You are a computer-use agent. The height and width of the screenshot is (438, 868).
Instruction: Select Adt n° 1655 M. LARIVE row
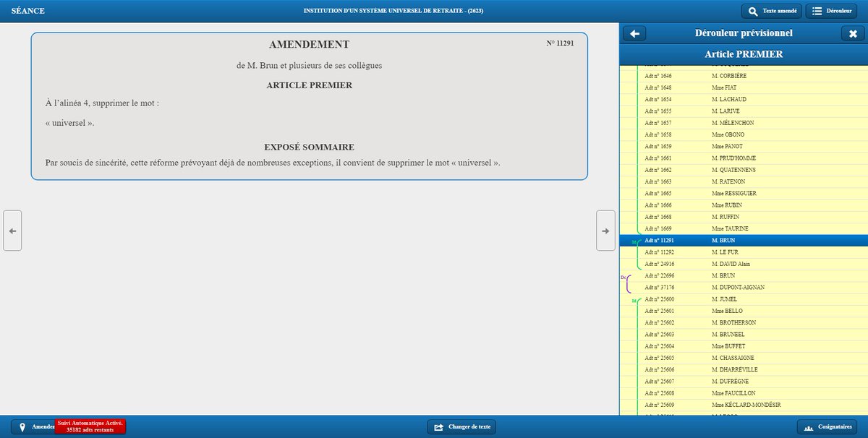tap(744, 111)
